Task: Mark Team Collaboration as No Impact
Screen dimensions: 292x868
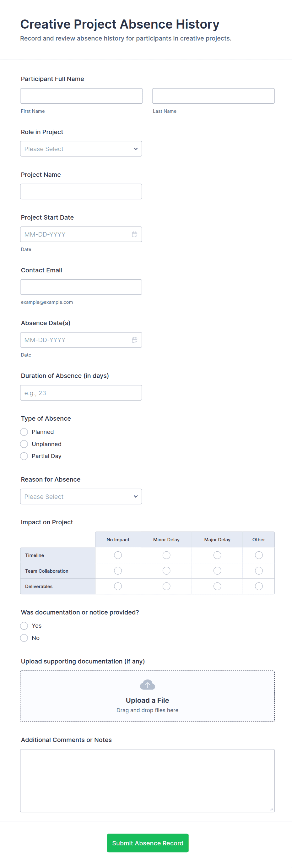Action: (x=118, y=570)
